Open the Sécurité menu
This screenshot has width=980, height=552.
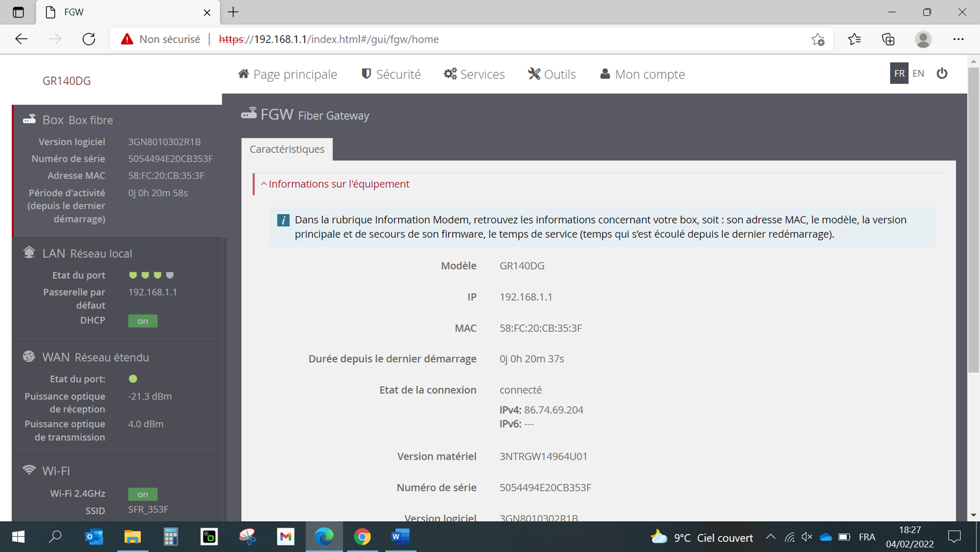[391, 74]
